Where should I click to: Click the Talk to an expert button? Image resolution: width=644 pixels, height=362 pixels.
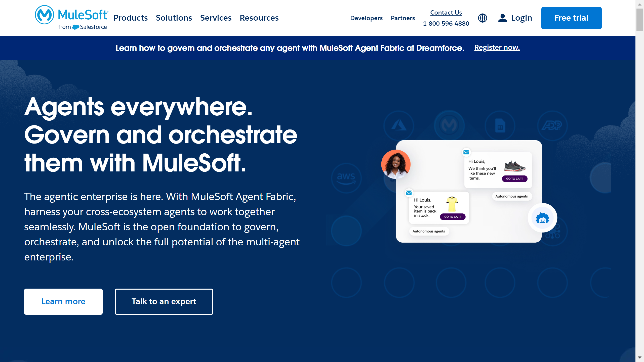pyautogui.click(x=164, y=301)
